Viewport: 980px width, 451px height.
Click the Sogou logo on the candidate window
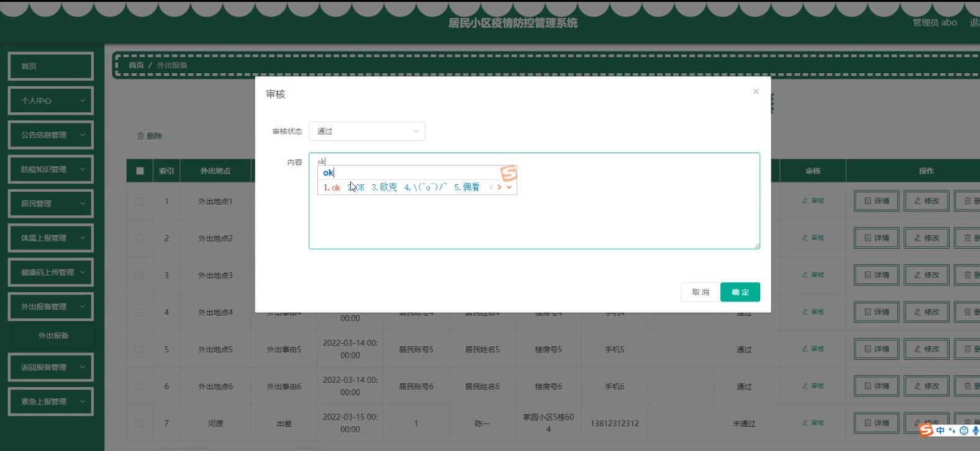click(508, 172)
